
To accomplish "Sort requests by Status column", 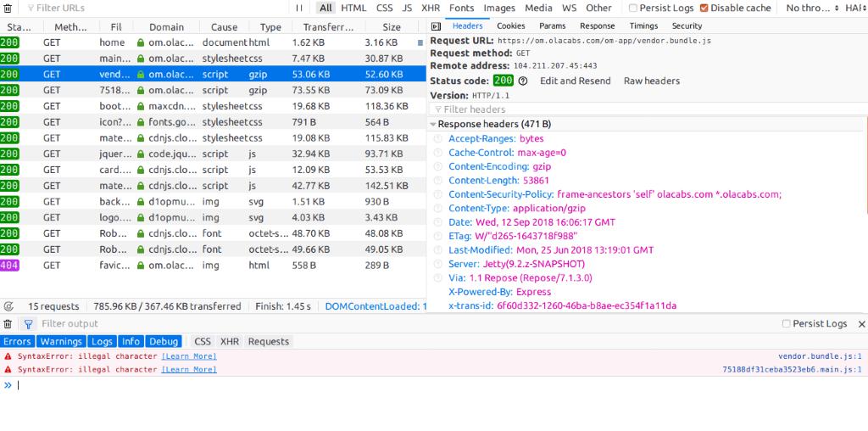I will pyautogui.click(x=19, y=27).
